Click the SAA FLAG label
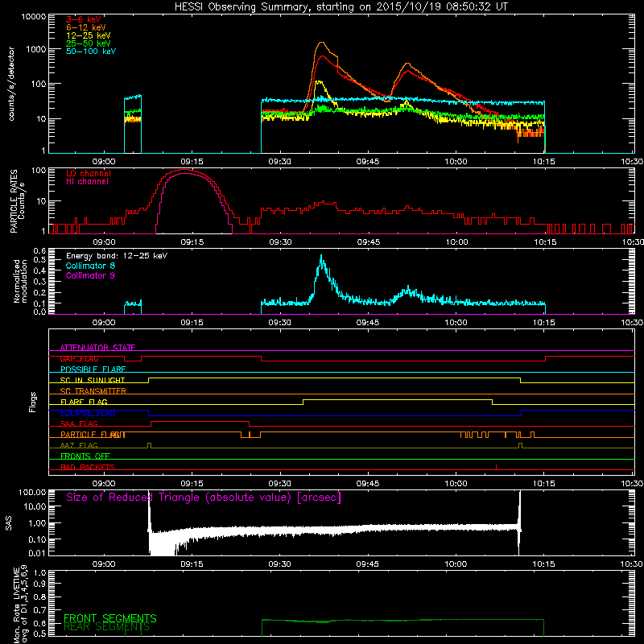 tap(79, 423)
